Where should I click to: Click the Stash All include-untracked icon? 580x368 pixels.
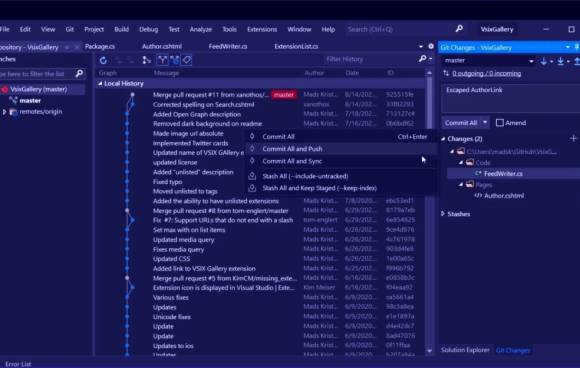pos(252,176)
